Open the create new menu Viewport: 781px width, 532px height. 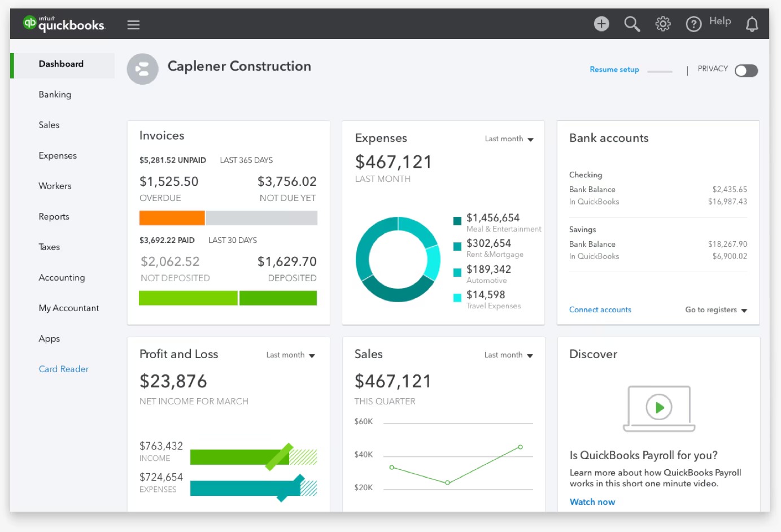pyautogui.click(x=601, y=24)
